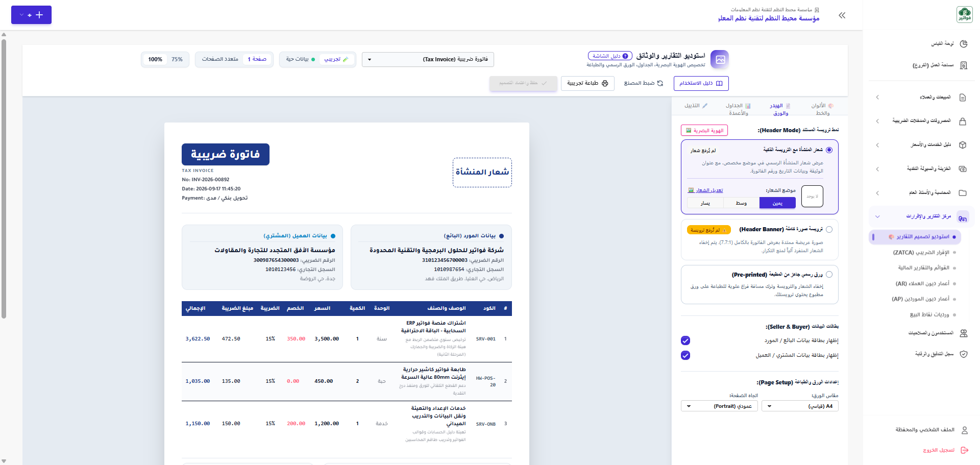The image size is (980, 465).
Task: Click the Usage Guide button
Action: click(x=701, y=83)
